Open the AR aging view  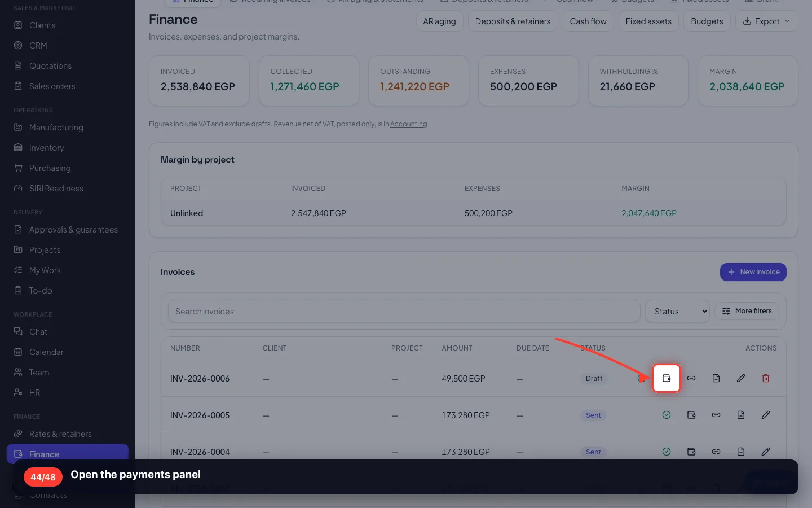439,21
